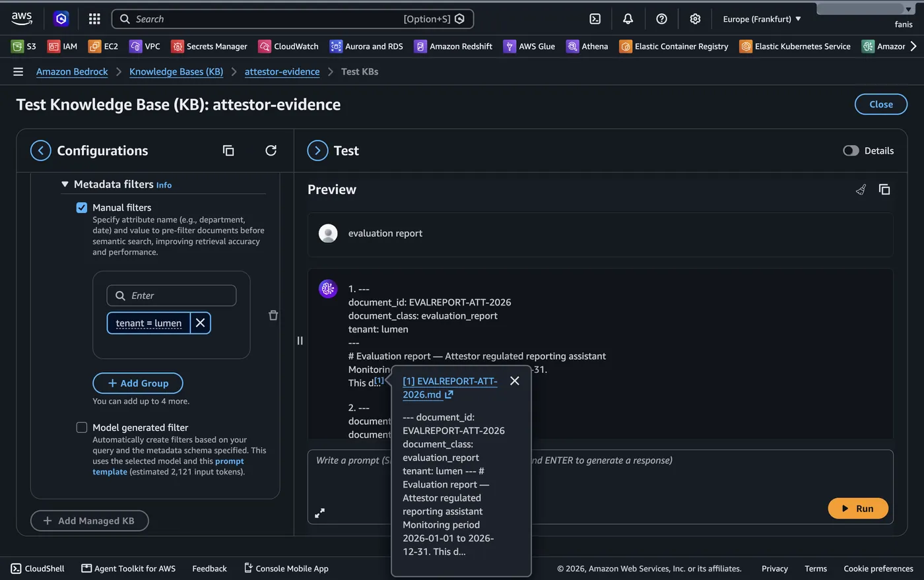924x580 pixels.
Task: Go to the Amazon Bedrock breadcrumb
Action: 72,71
